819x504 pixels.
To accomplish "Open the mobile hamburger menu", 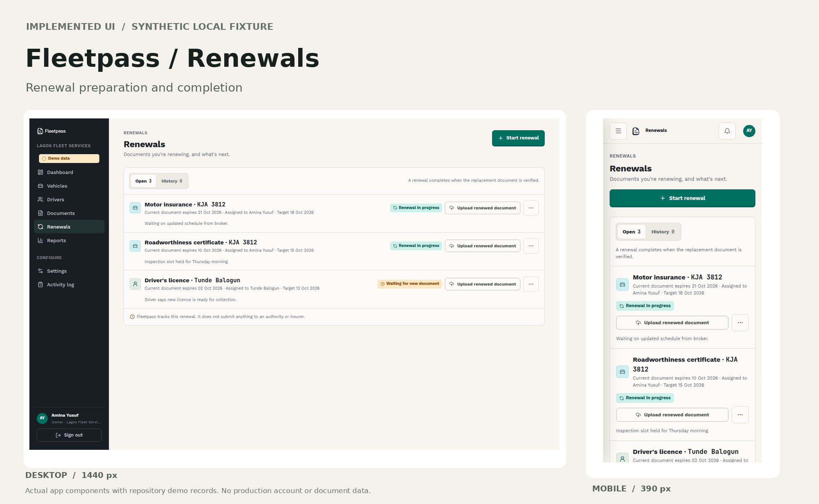I will pyautogui.click(x=618, y=131).
